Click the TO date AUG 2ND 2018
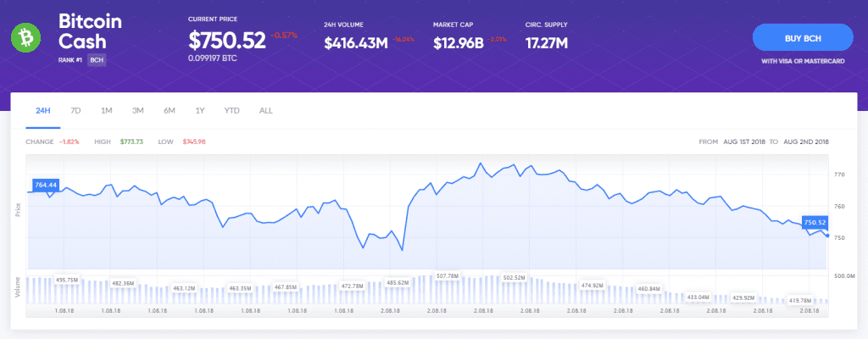The width and height of the screenshot is (868, 339). click(805, 142)
